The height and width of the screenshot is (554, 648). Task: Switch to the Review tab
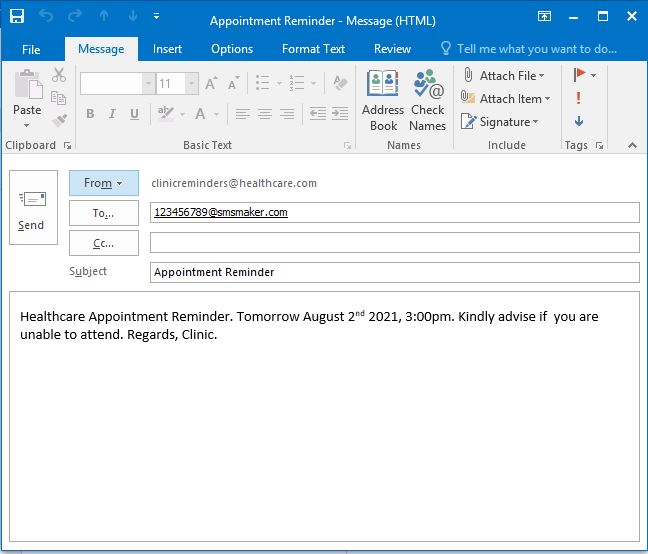(x=392, y=49)
